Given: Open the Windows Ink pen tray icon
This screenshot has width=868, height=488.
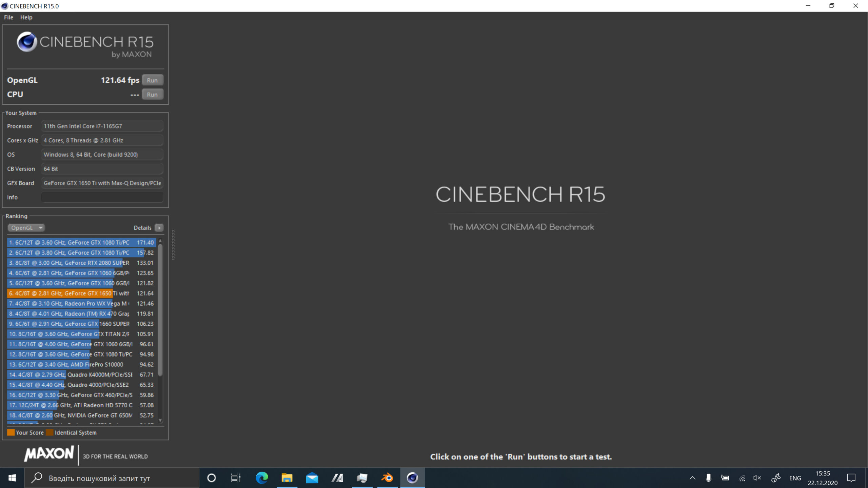Looking at the screenshot, I should click(776, 478).
